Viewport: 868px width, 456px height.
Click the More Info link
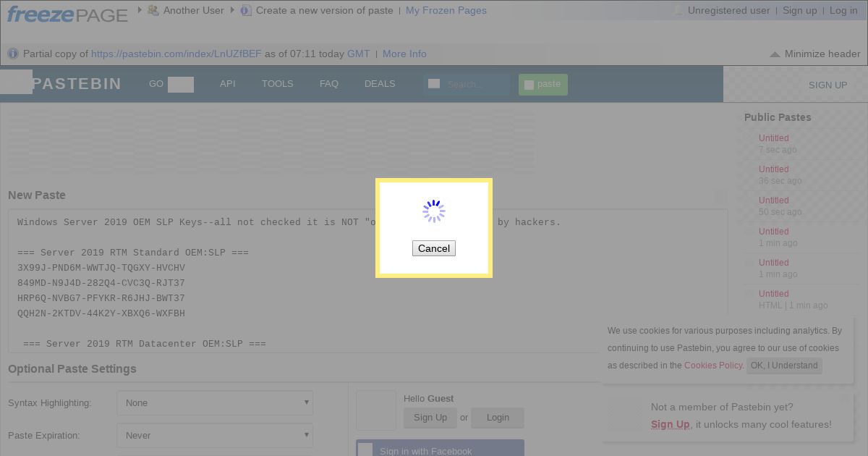pyautogui.click(x=404, y=54)
